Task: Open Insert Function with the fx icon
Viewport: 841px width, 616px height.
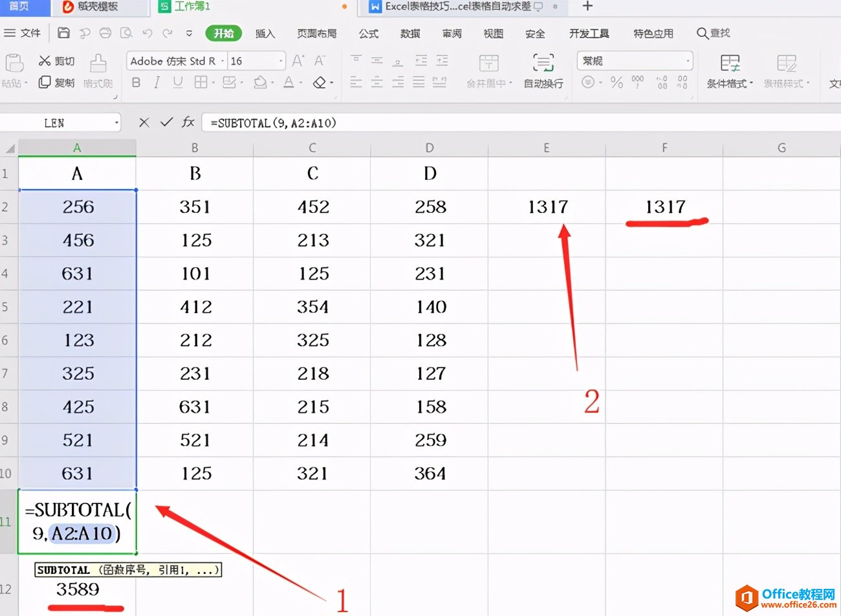Action: pyautogui.click(x=188, y=122)
